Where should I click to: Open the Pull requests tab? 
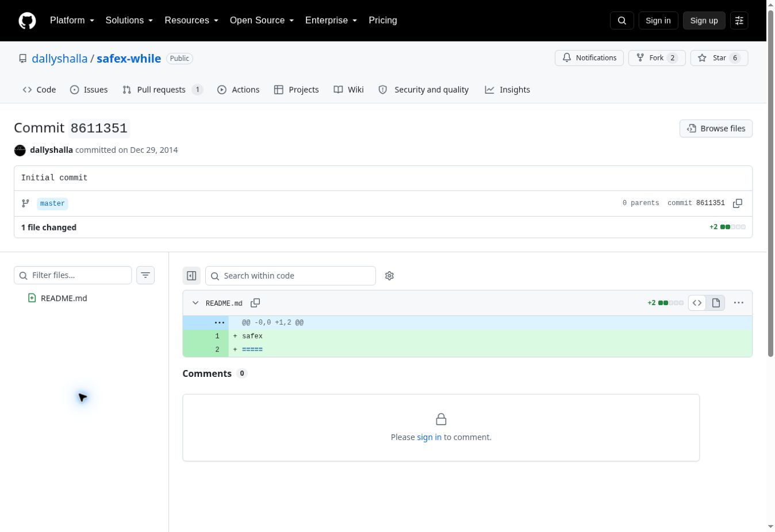pos(163,90)
